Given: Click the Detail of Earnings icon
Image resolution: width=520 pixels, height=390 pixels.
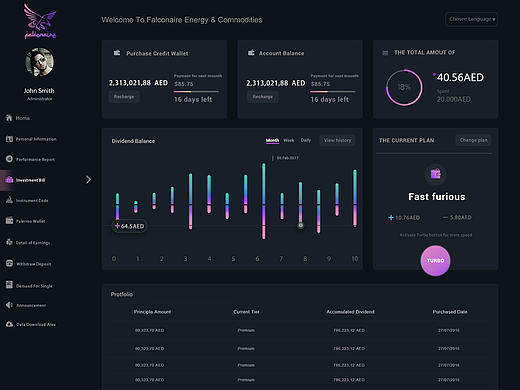Looking at the screenshot, I should click(9, 242).
